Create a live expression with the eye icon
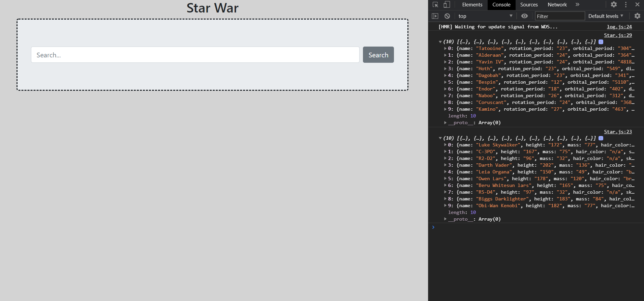The width and height of the screenshot is (644, 301). [x=524, y=16]
